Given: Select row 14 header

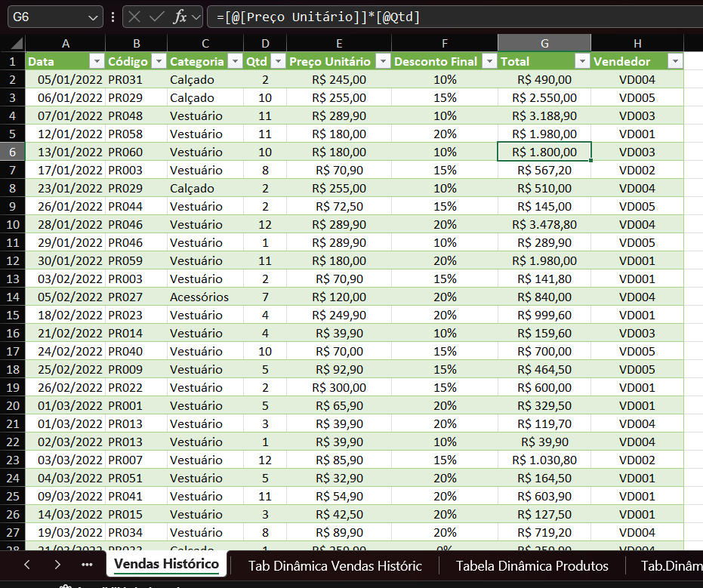Looking at the screenshot, I should point(13,297).
